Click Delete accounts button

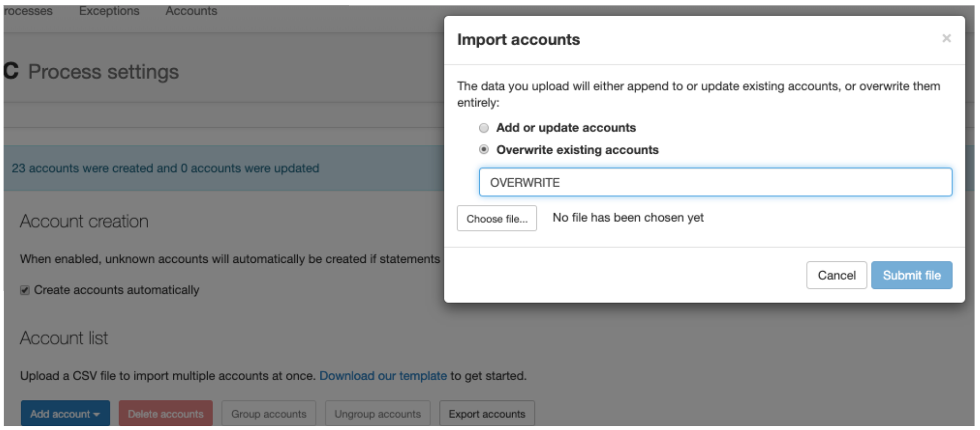pos(165,413)
